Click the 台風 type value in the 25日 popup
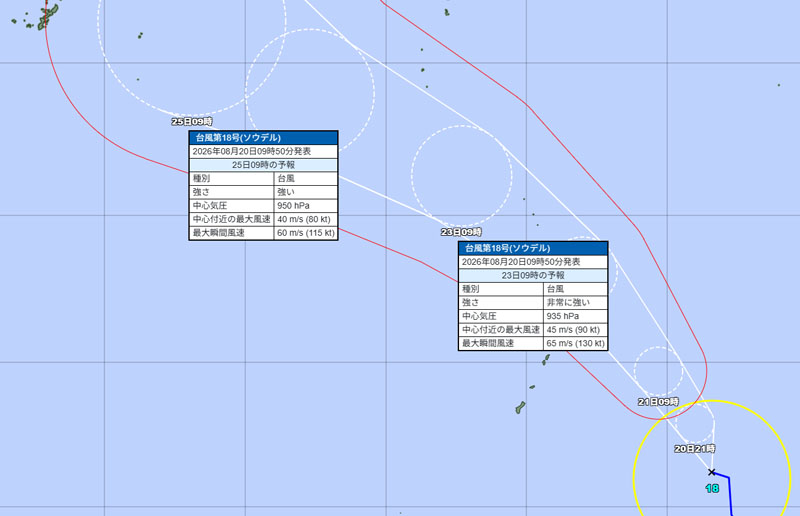The height and width of the screenshot is (516, 800). pyautogui.click(x=286, y=178)
